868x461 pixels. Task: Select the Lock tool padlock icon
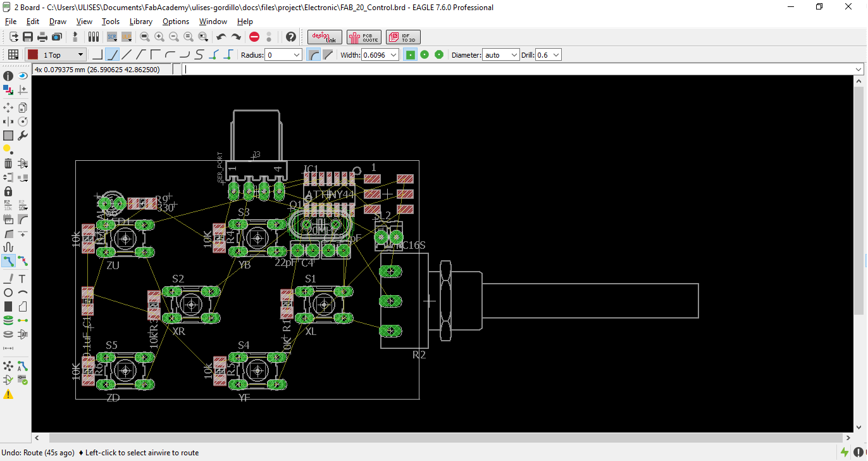pos(8,191)
